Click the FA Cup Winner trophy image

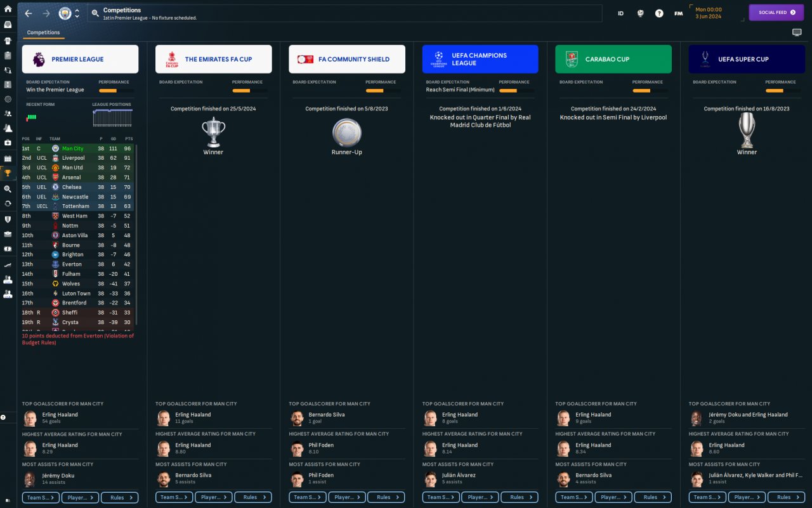(x=213, y=133)
